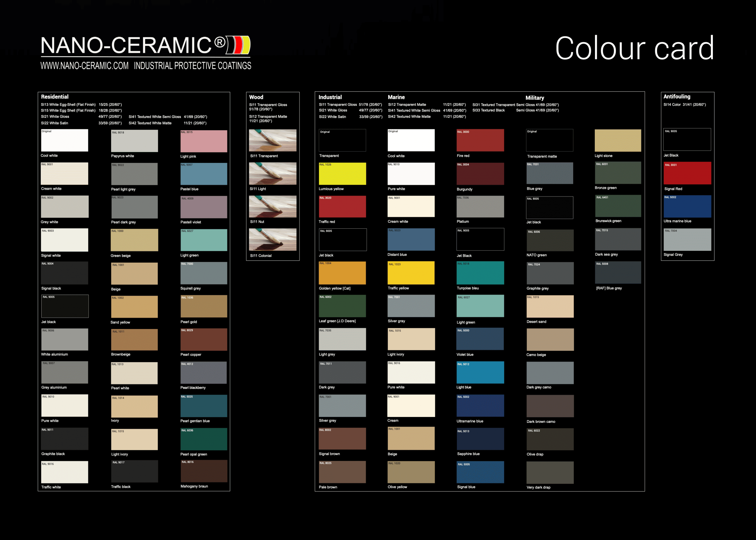Click the Fire red RAL 3000 swatch
Image resolution: width=756 pixels, height=540 pixels.
point(480,140)
